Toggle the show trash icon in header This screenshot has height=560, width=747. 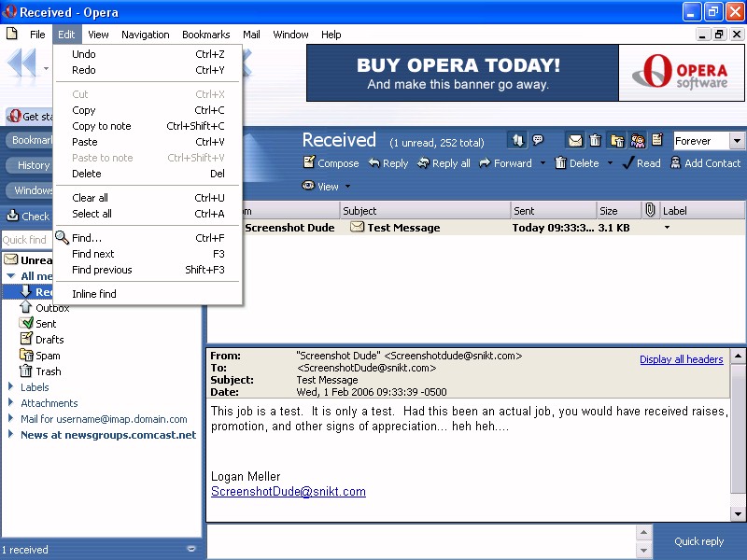[595, 140]
